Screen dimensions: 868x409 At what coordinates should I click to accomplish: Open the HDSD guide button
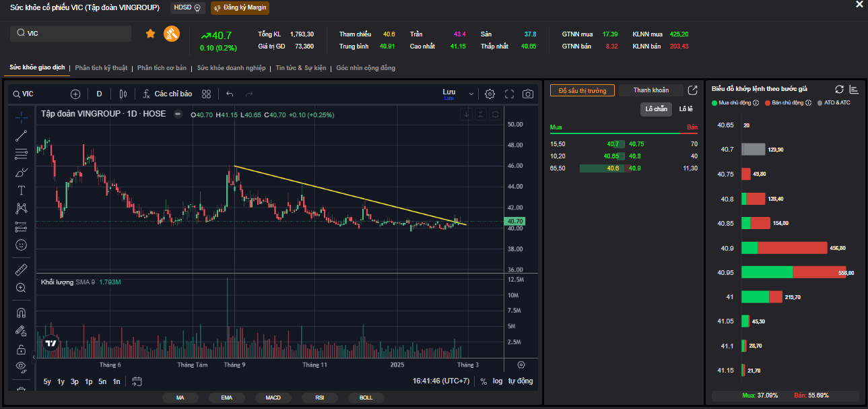tap(187, 7)
